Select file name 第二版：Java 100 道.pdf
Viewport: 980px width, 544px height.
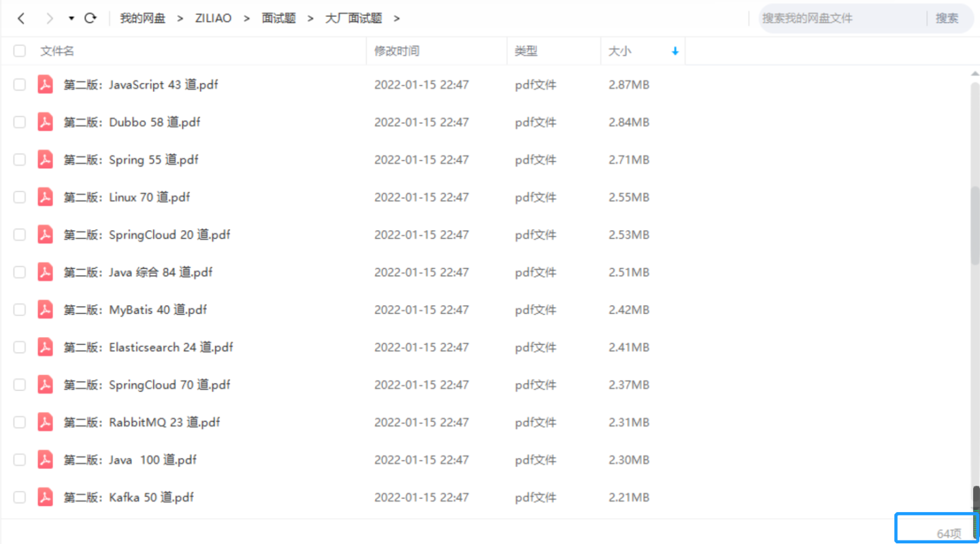[x=131, y=460]
